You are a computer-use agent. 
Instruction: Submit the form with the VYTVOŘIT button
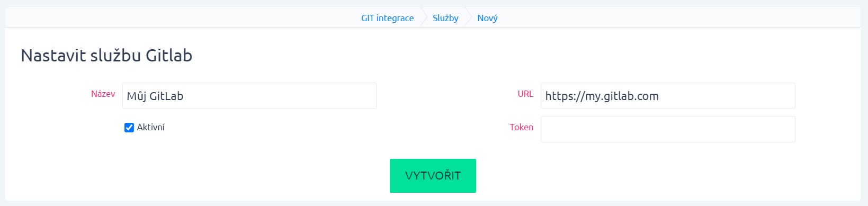pos(433,176)
